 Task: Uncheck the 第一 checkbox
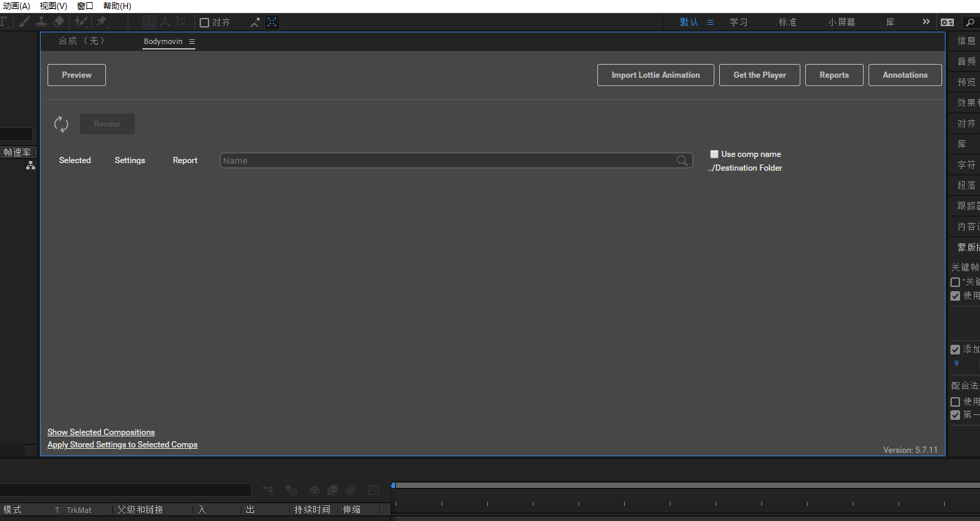[x=955, y=415]
